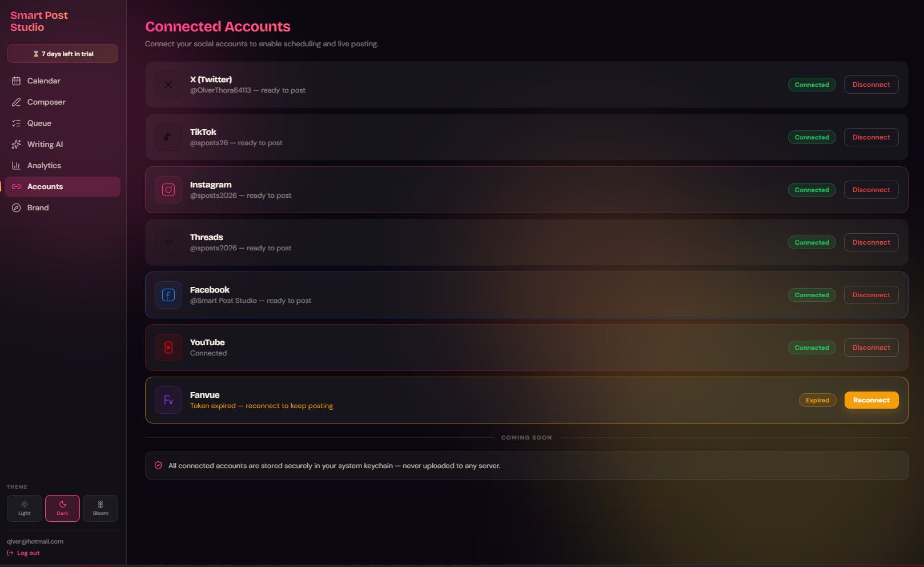
Task: Click the Facebook platform icon
Action: click(x=168, y=295)
